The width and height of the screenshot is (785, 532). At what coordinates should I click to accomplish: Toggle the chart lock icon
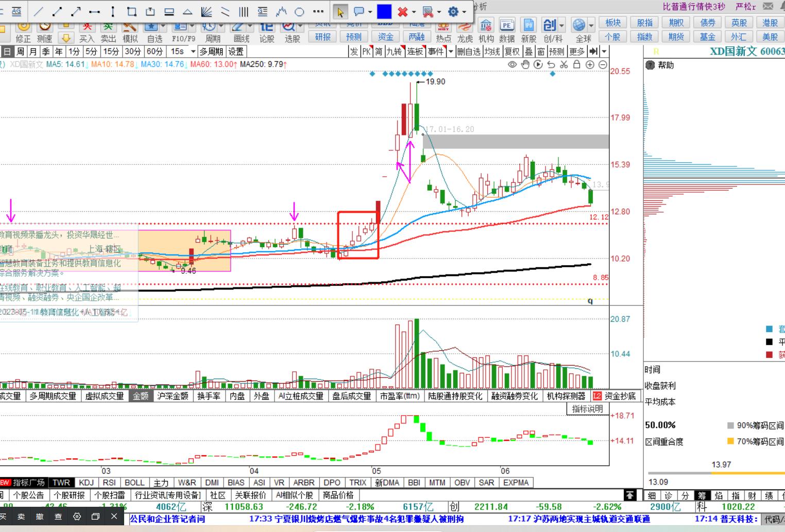click(x=577, y=64)
